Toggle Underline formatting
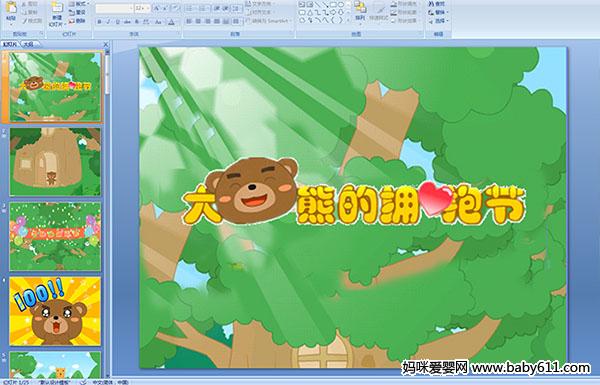The image size is (600, 385). [x=117, y=22]
